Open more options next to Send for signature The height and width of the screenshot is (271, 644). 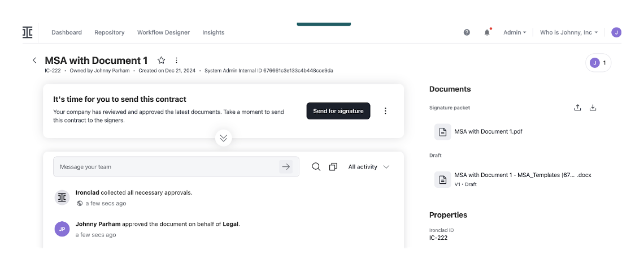[385, 111]
